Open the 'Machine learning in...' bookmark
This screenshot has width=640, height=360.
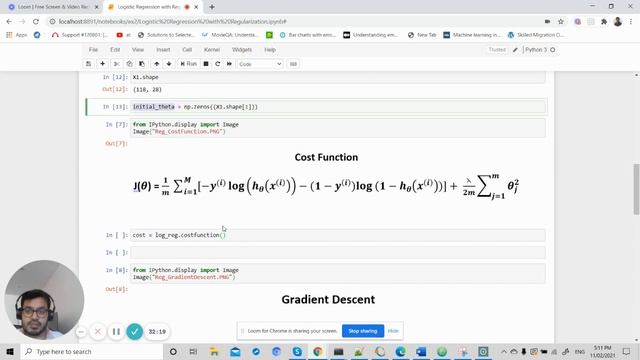(x=472, y=35)
